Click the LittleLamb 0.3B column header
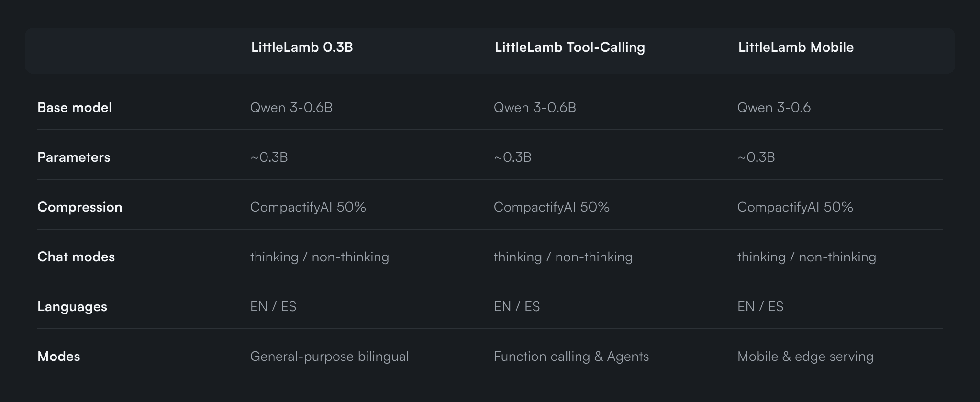The height and width of the screenshot is (402, 980). pyautogui.click(x=302, y=47)
